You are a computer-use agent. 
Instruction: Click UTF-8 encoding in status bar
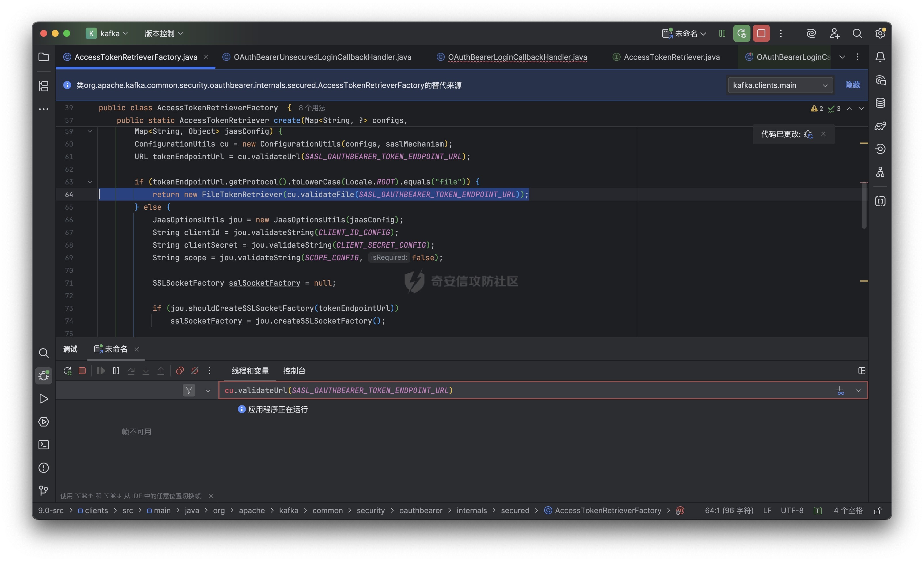(x=792, y=511)
